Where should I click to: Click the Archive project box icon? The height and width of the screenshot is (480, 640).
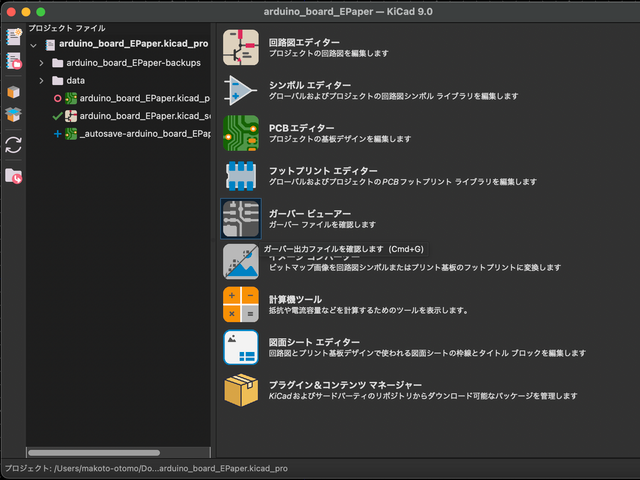pyautogui.click(x=13, y=92)
